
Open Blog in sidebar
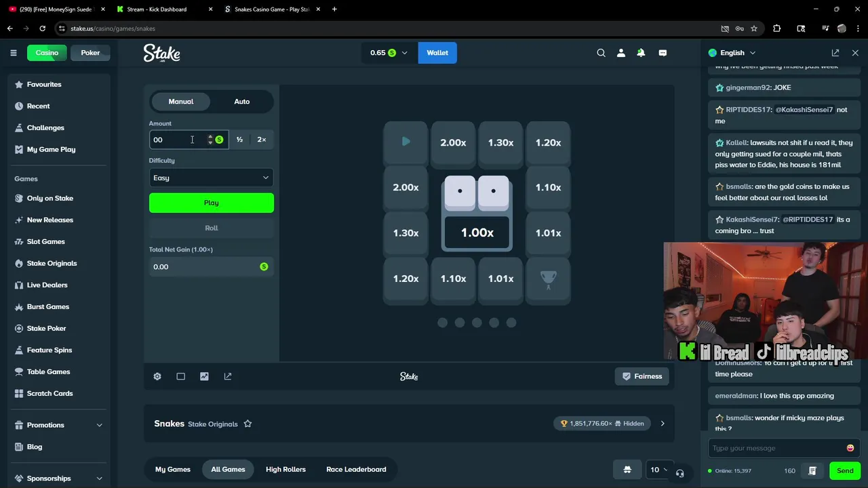(34, 447)
